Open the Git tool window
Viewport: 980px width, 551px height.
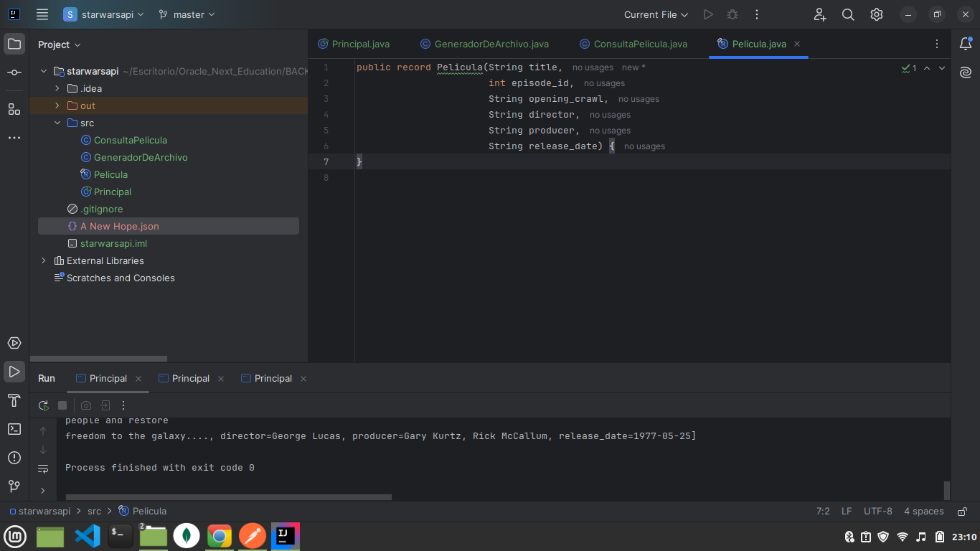pyautogui.click(x=14, y=486)
